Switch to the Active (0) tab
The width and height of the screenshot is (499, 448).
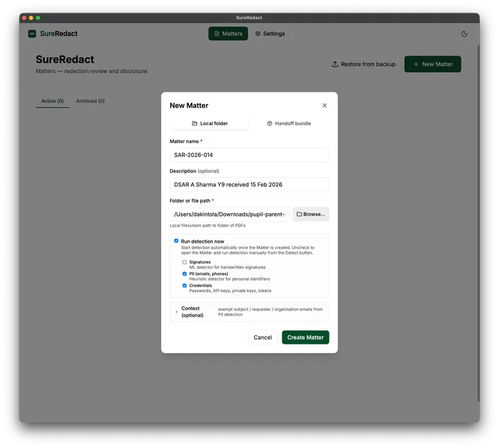tap(53, 101)
